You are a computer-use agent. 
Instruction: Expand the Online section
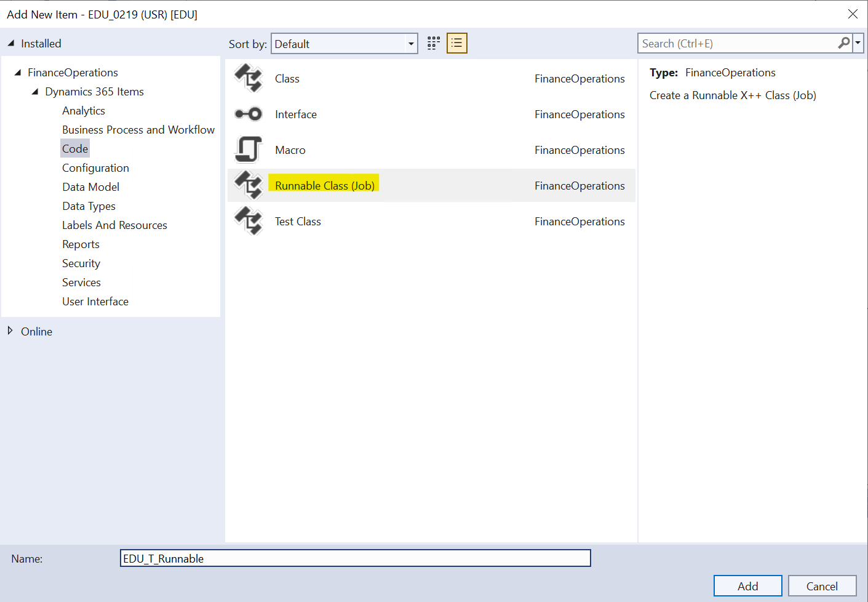[10, 331]
